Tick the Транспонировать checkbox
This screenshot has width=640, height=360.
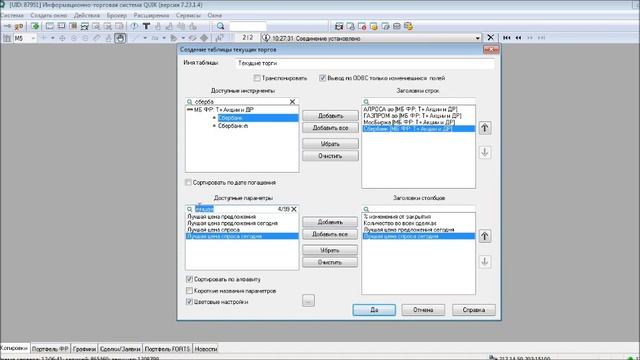click(257, 78)
